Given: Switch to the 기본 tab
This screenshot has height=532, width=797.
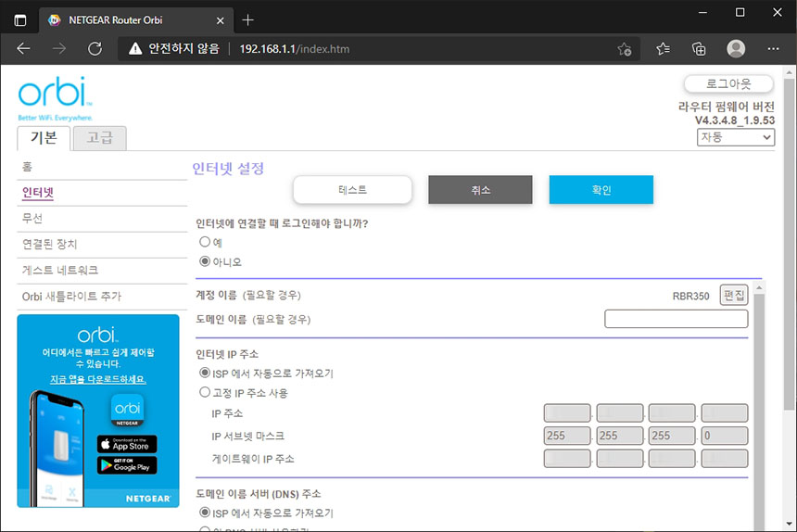Looking at the screenshot, I should pos(44,138).
